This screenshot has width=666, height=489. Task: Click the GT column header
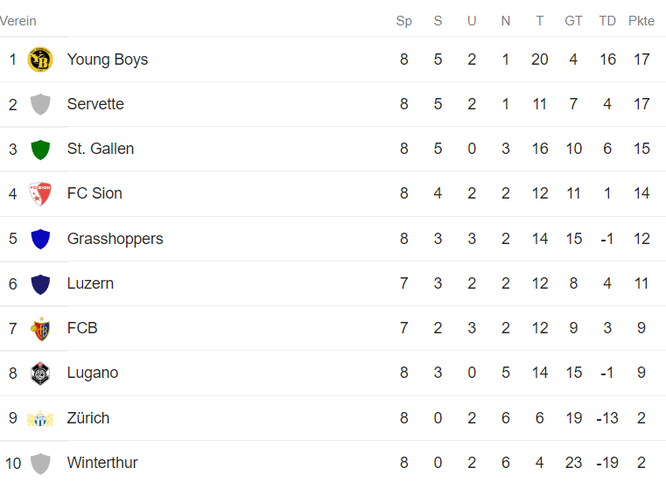click(573, 21)
